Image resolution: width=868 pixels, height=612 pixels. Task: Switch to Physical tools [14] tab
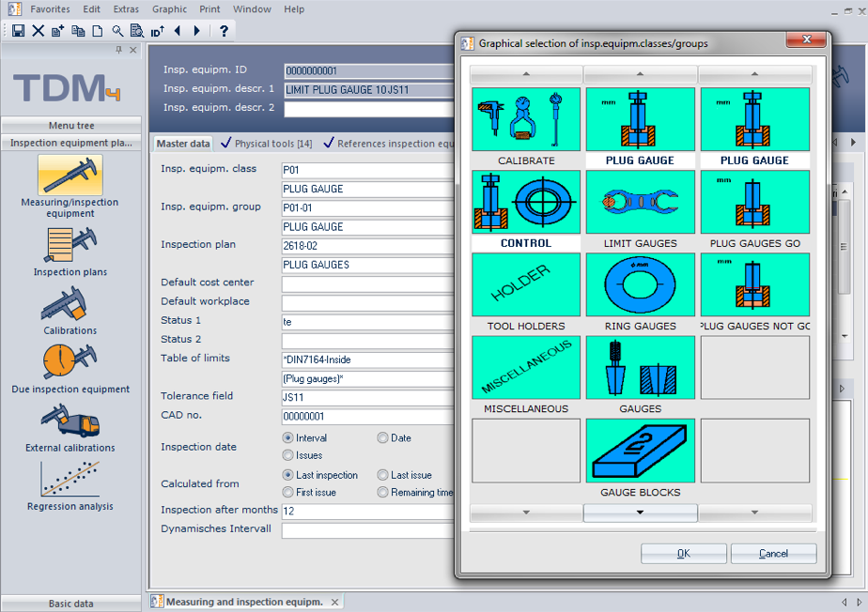point(266,144)
